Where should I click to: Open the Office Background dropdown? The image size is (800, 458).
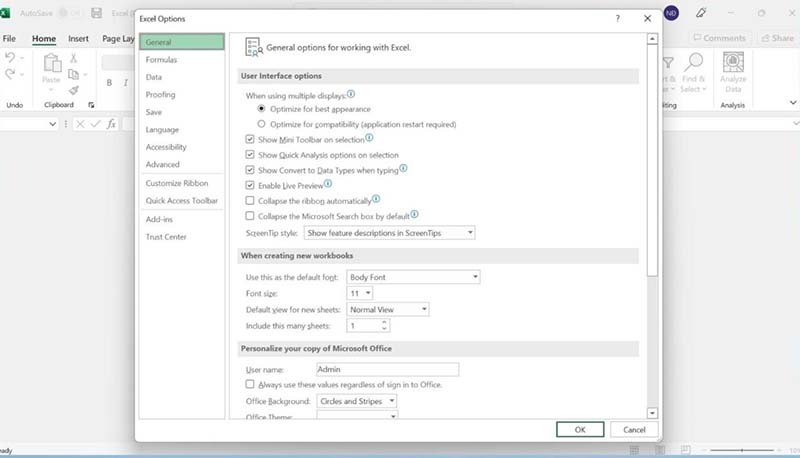pyautogui.click(x=357, y=401)
